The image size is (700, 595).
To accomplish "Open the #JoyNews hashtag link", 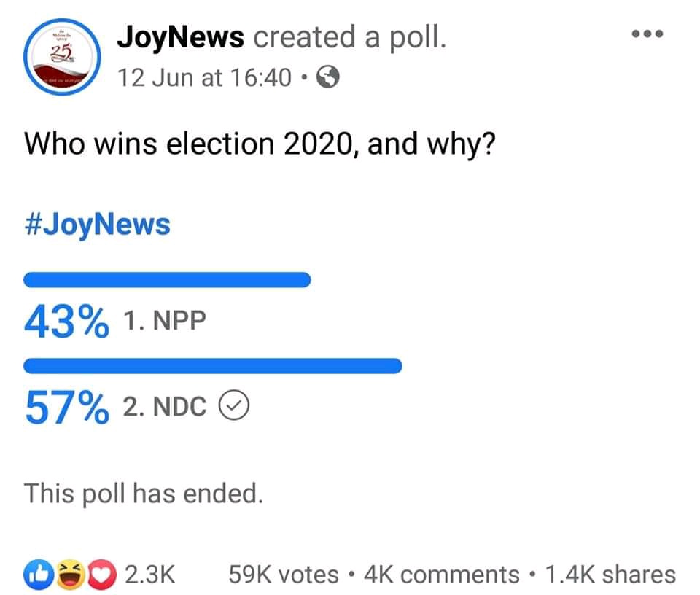I will pyautogui.click(x=97, y=225).
